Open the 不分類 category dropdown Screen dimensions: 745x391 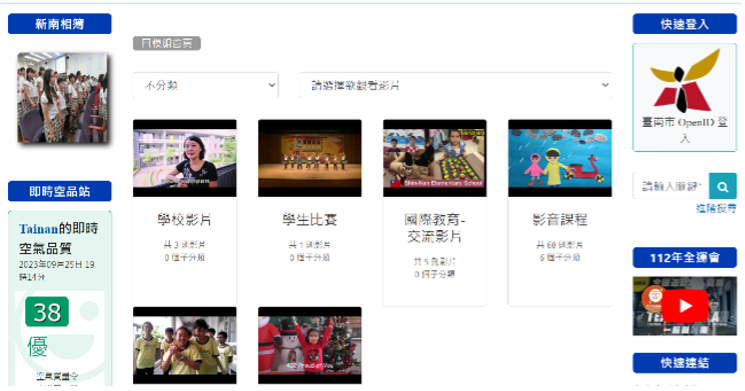206,85
